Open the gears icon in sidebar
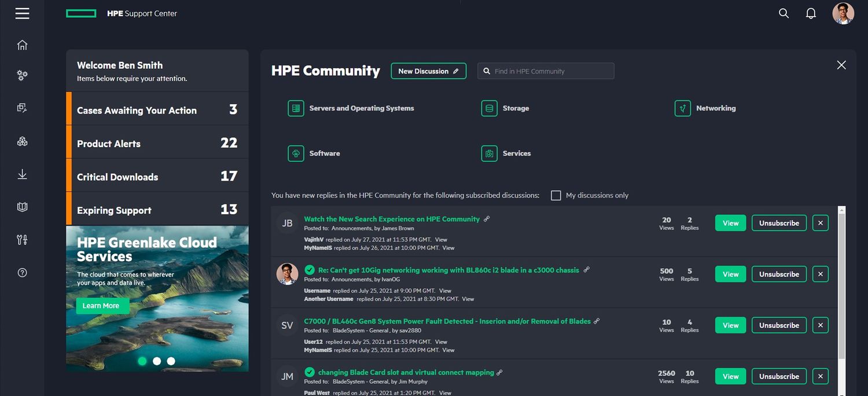 click(22, 75)
